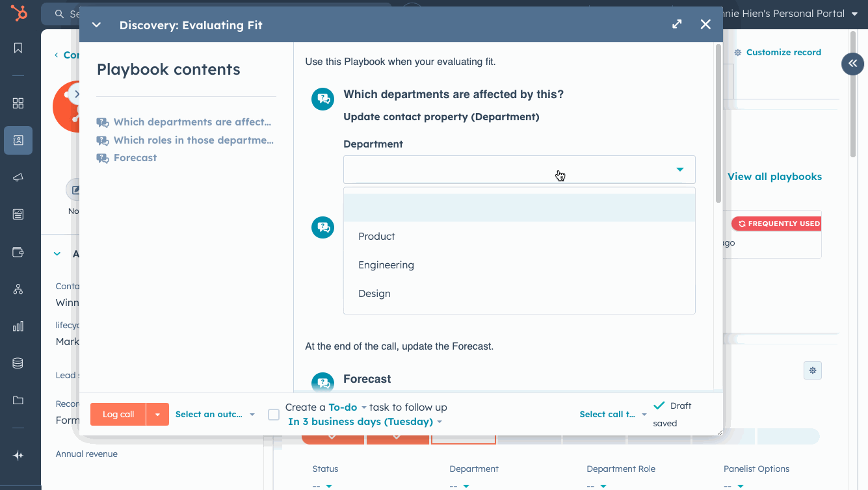Enable the Create a To-do follow up checkbox
This screenshot has height=490, width=868.
tap(273, 414)
